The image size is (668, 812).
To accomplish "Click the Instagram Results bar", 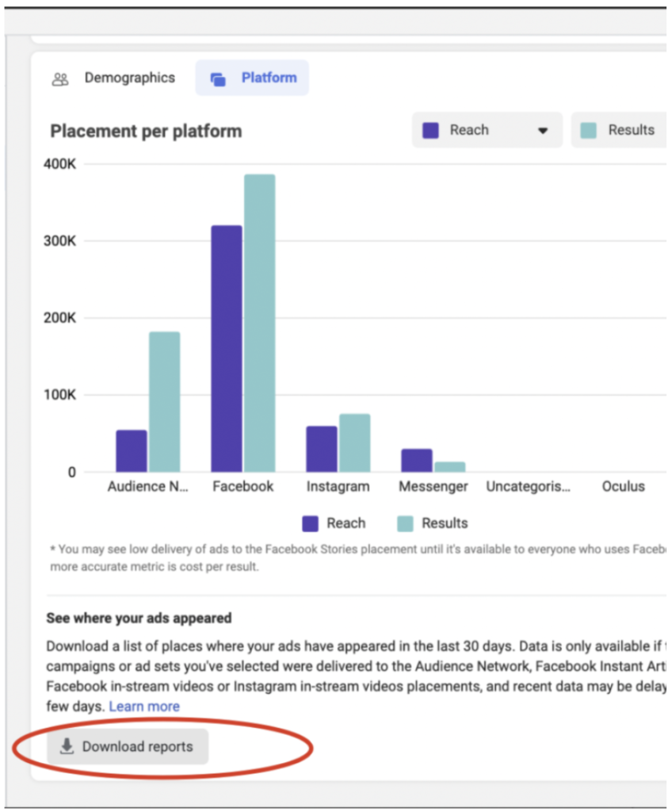I will pyautogui.click(x=354, y=443).
